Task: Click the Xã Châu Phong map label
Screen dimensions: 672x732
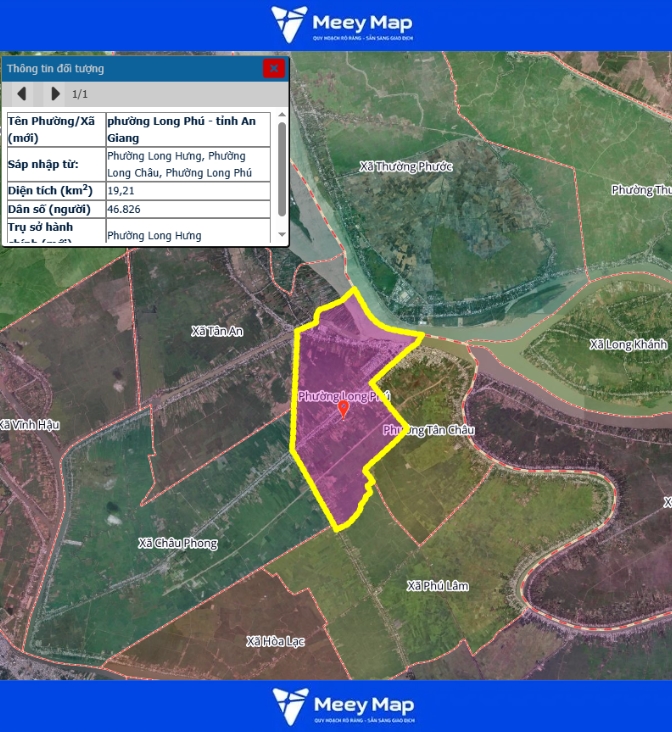Action: pos(177,543)
